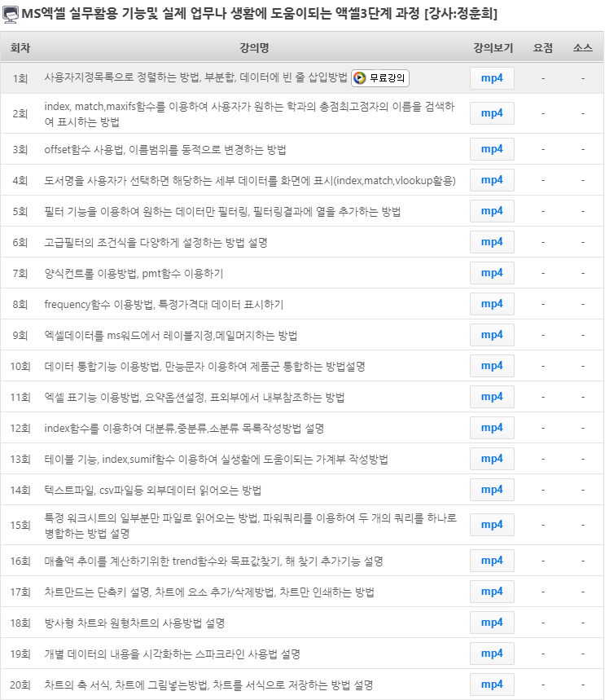
Task: Select lecture title about 도서명을 사용자가 선택하면
Action: click(x=250, y=180)
